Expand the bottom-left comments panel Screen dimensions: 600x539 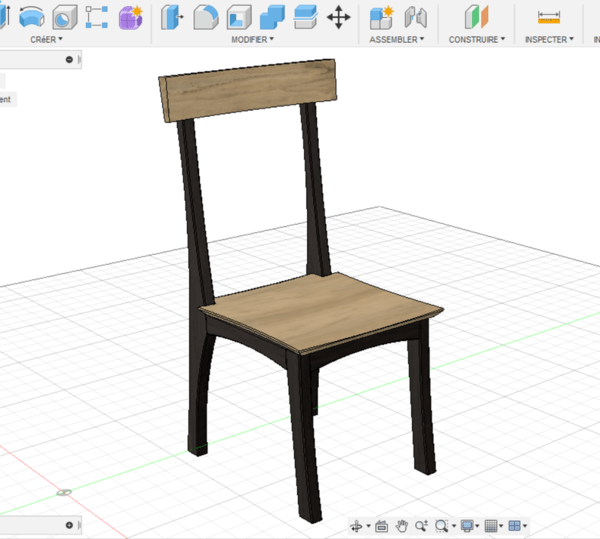pos(69,524)
